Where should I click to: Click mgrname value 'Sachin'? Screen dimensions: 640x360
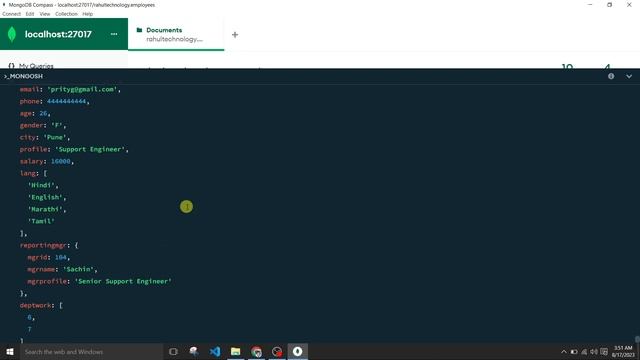[79, 269]
